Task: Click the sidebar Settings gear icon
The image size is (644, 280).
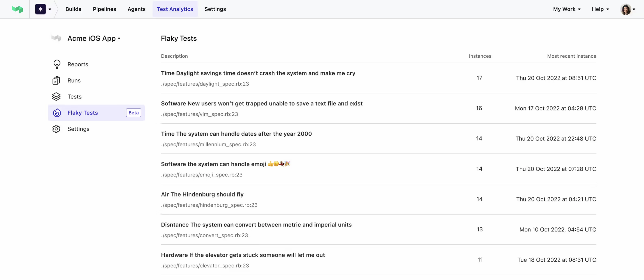Action: coord(56,129)
